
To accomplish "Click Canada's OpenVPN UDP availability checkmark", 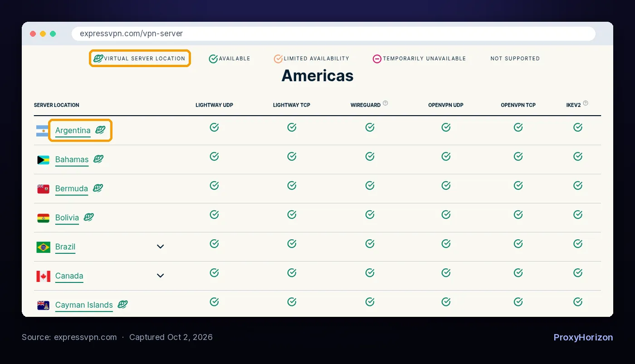I will (x=446, y=273).
